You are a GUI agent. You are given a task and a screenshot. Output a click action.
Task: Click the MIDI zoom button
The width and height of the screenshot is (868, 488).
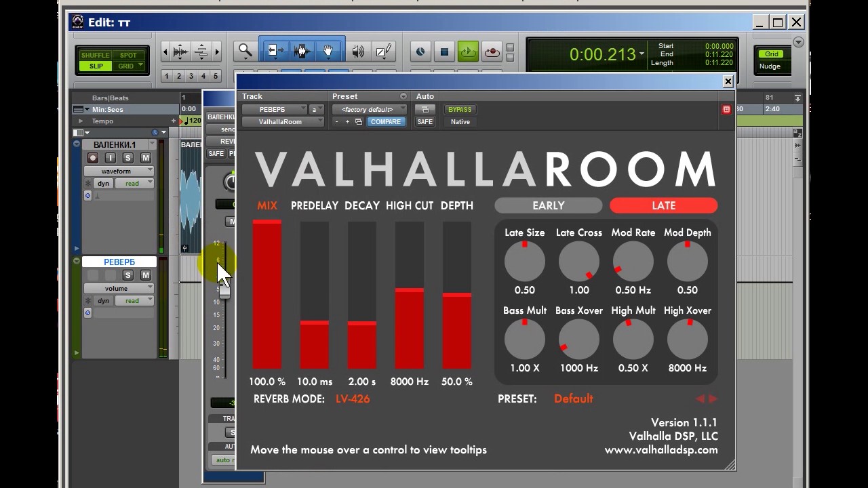click(201, 52)
